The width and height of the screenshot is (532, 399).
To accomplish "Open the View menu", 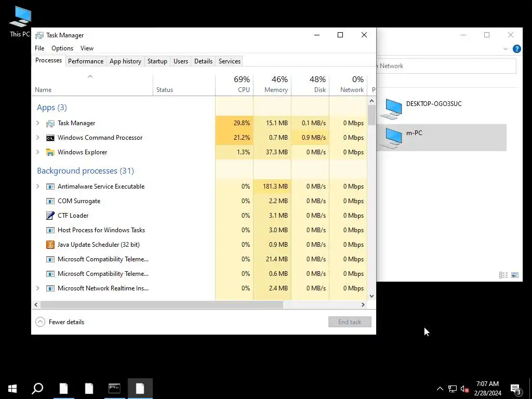I will [87, 48].
